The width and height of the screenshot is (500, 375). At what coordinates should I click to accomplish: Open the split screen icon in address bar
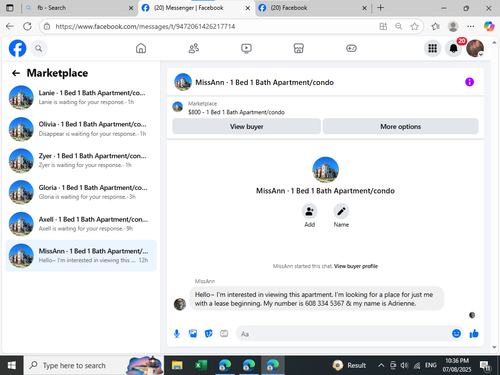383,26
